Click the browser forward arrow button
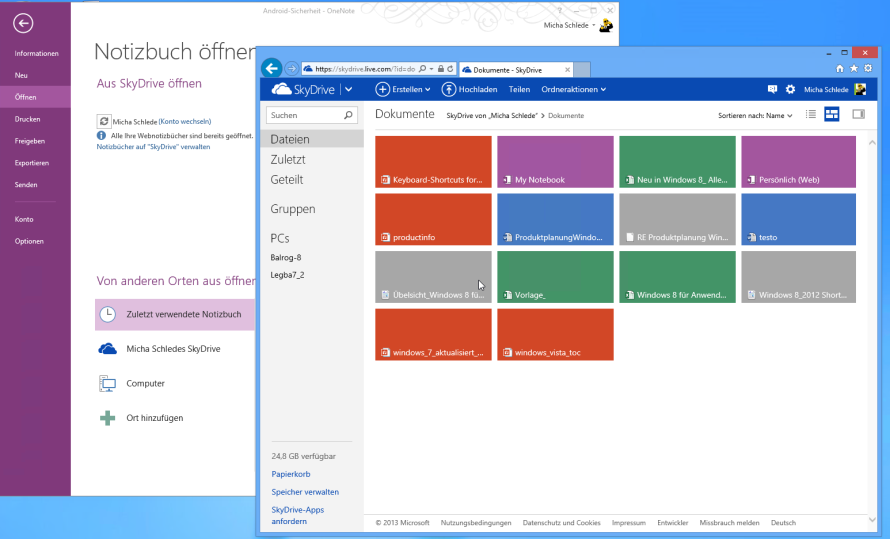Screen dimensions: 890x539 [291, 69]
